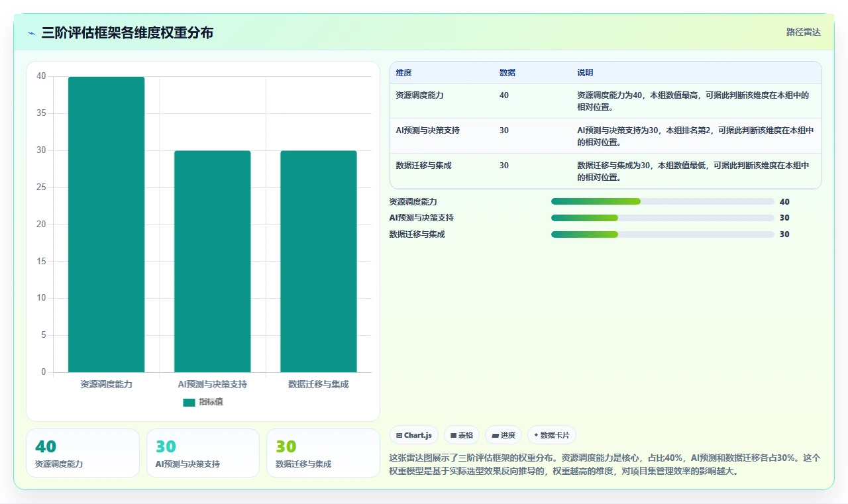Click the AI预测与决策支持 progress list label
The height and width of the screenshot is (504, 848).
pyautogui.click(x=421, y=218)
